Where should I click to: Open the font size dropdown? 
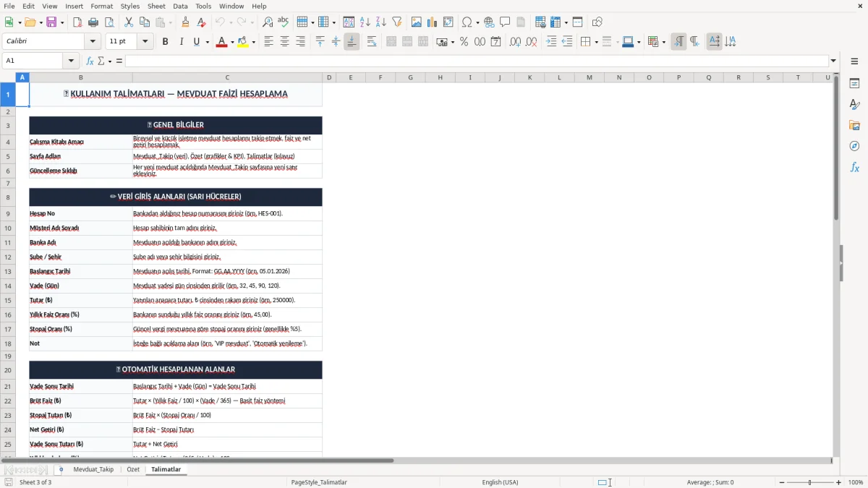click(145, 42)
